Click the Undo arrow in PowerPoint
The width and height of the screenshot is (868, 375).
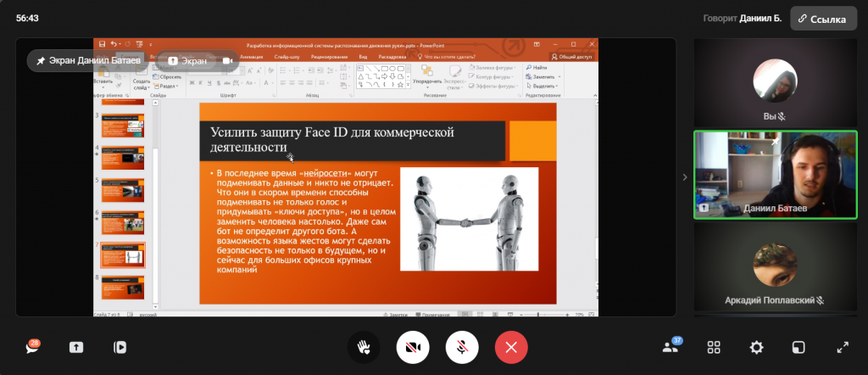click(x=114, y=44)
